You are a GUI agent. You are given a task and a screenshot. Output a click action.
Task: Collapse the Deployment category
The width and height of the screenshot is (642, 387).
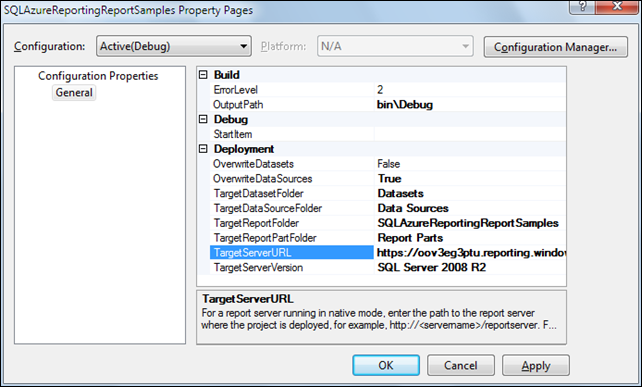203,149
